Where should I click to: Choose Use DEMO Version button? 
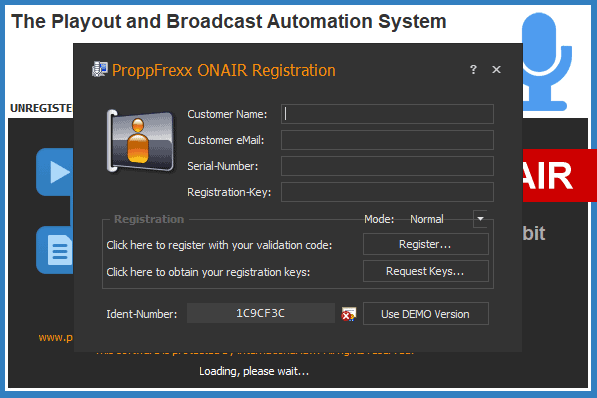point(426,314)
